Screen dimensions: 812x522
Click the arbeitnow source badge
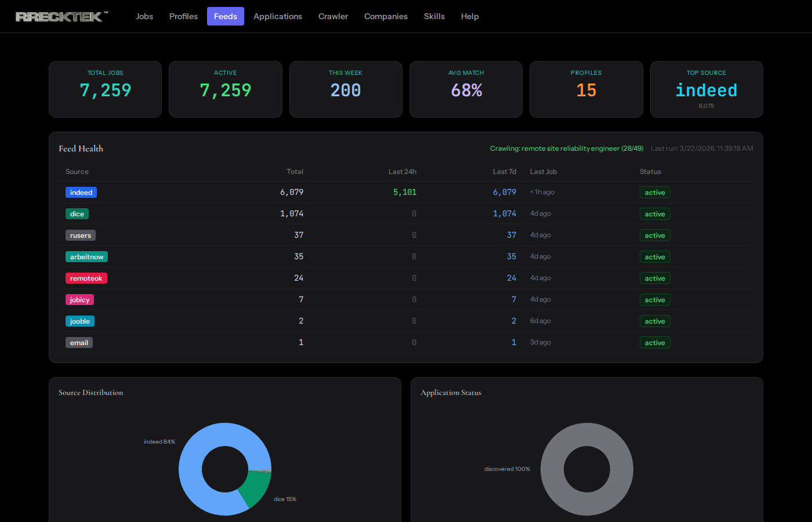86,257
